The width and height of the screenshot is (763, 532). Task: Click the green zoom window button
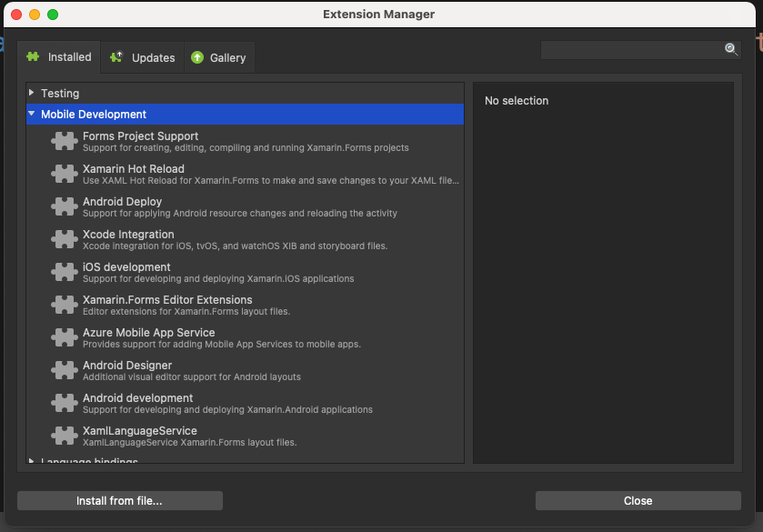[53, 15]
